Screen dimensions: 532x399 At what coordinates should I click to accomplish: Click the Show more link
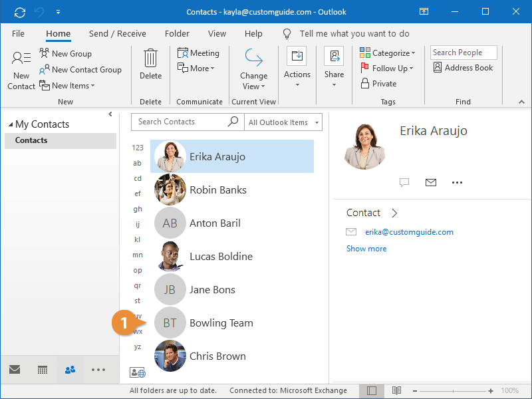[x=366, y=249]
